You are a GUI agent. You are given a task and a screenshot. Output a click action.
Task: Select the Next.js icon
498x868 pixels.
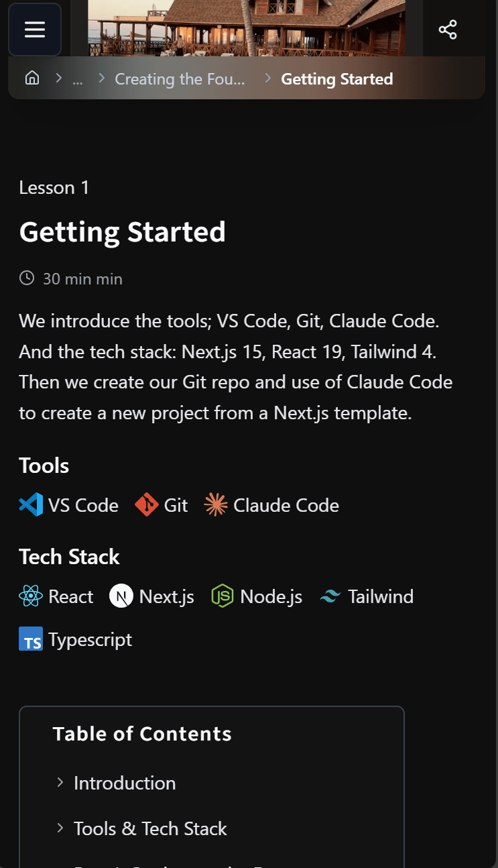[121, 596]
